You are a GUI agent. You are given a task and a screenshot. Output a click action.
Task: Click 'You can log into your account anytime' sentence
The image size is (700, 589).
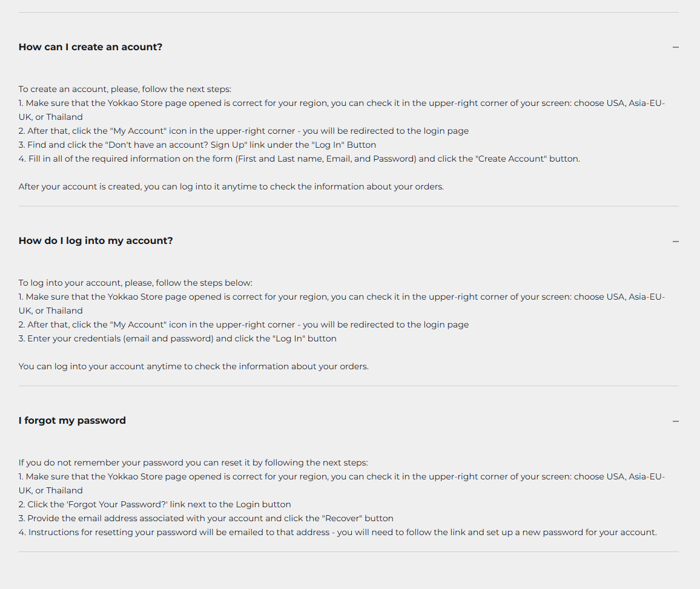coord(193,366)
